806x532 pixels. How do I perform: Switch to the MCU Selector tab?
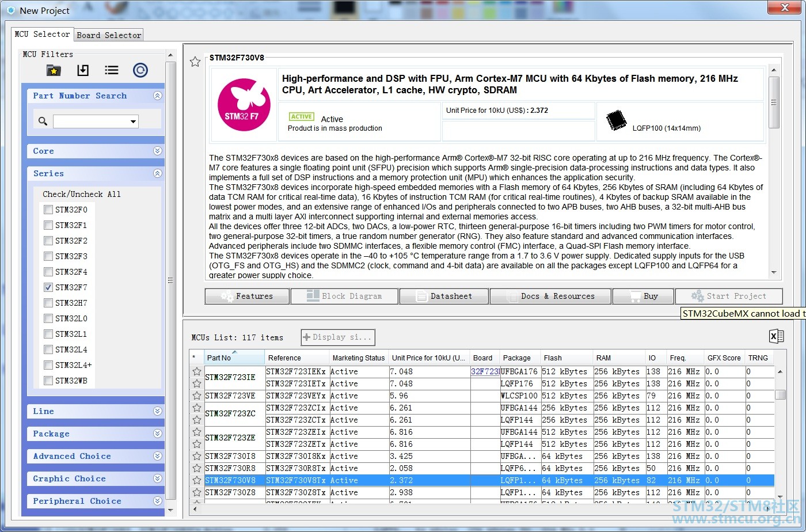pyautogui.click(x=43, y=35)
